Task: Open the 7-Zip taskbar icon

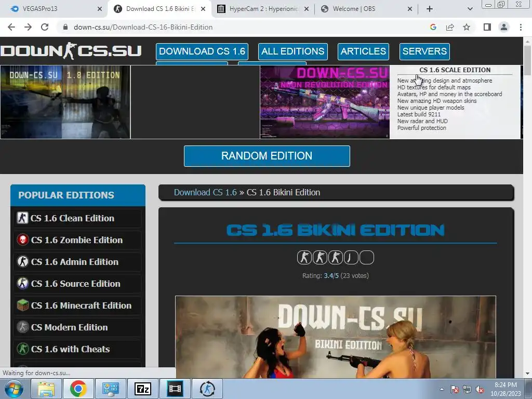Action: [x=143, y=389]
